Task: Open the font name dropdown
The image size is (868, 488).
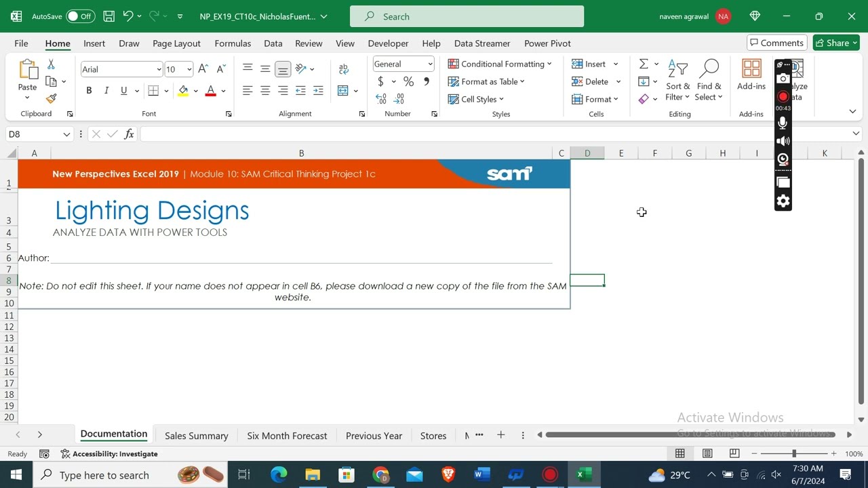Action: click(x=159, y=69)
